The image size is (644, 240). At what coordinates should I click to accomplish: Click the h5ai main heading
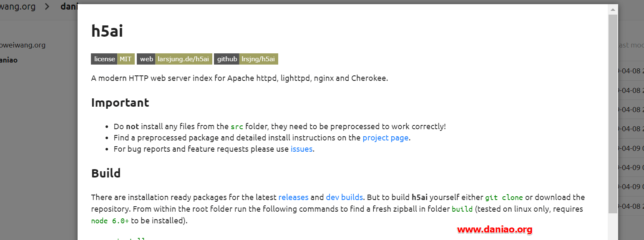tap(107, 31)
